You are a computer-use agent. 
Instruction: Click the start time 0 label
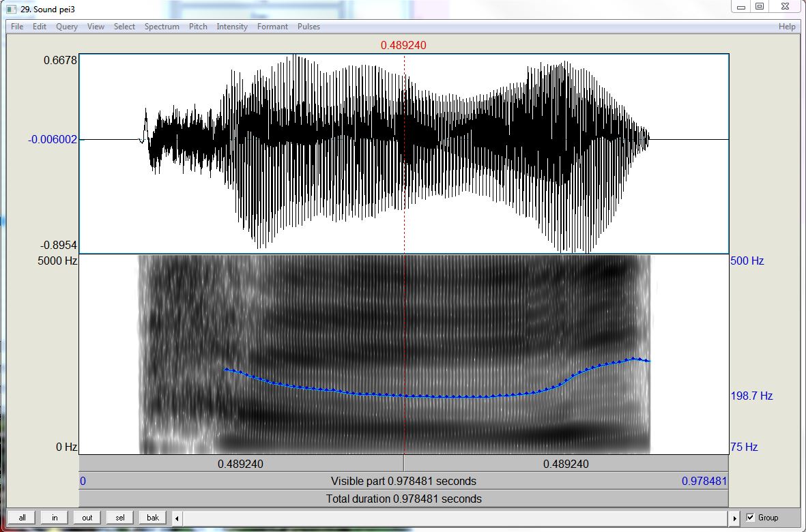(x=83, y=481)
